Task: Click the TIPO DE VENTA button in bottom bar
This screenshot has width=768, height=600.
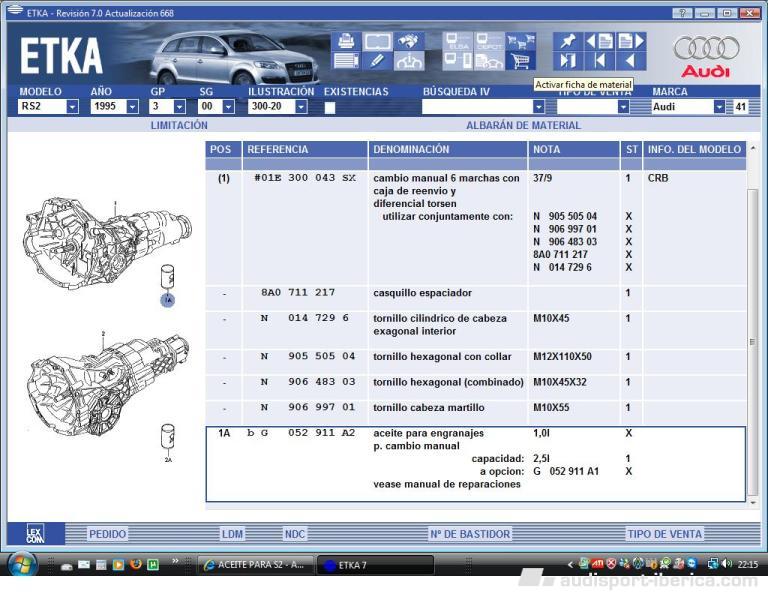Action: pyautogui.click(x=665, y=534)
